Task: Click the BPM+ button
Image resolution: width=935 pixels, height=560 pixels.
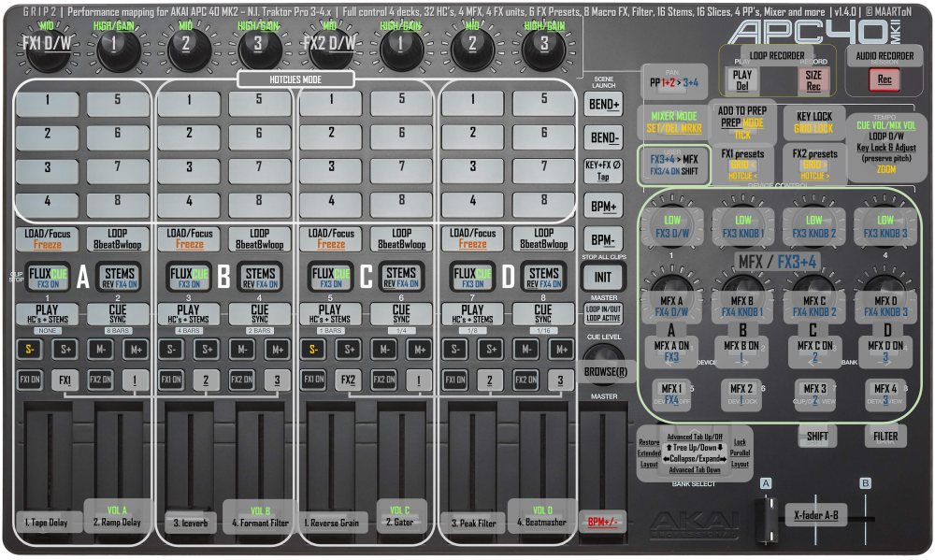Action: pyautogui.click(x=603, y=206)
